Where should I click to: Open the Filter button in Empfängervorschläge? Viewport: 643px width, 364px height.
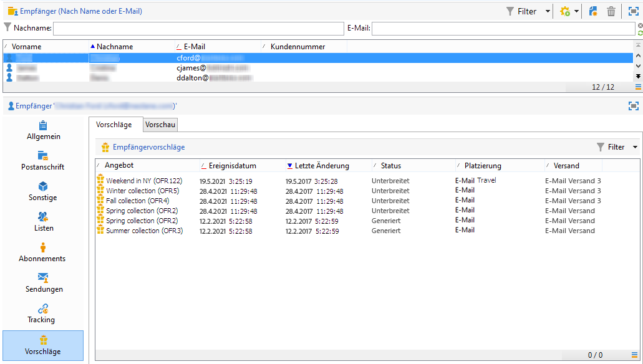tap(611, 147)
